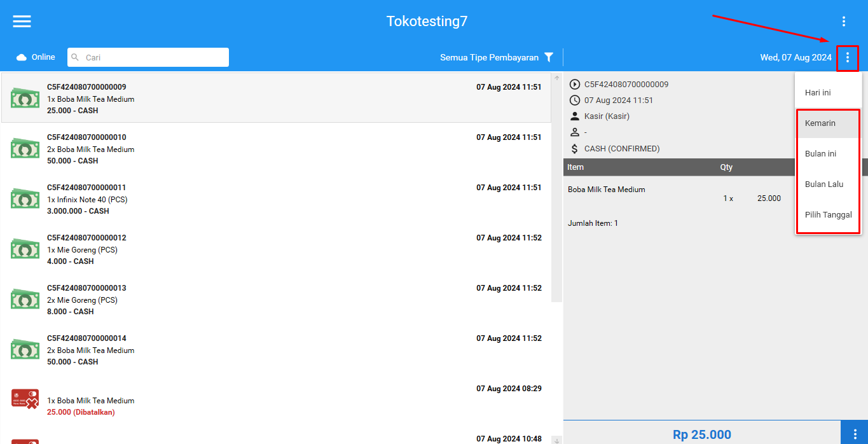868x444 pixels.
Task: Select transaction C5F424080700000012
Action: tap(276, 249)
